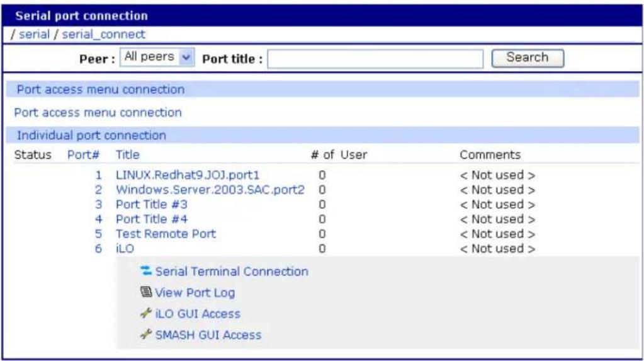Click port number 1

pos(99,175)
